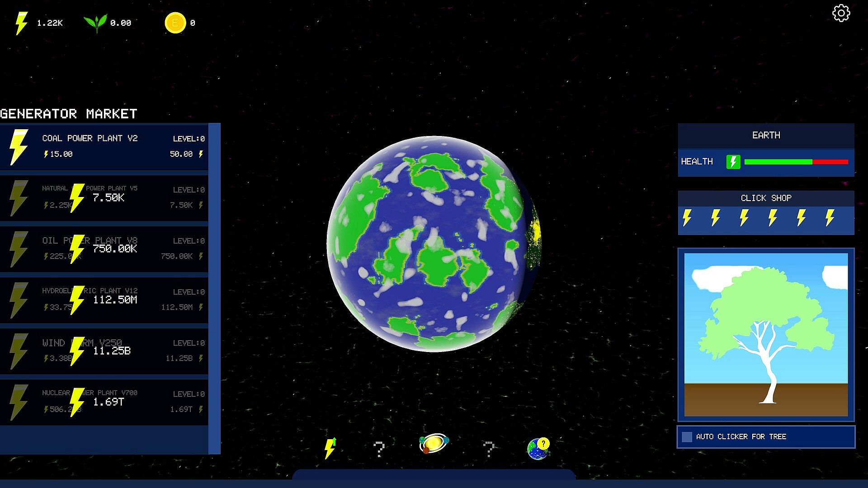
Task: Open the solar system view icon
Action: point(434,444)
